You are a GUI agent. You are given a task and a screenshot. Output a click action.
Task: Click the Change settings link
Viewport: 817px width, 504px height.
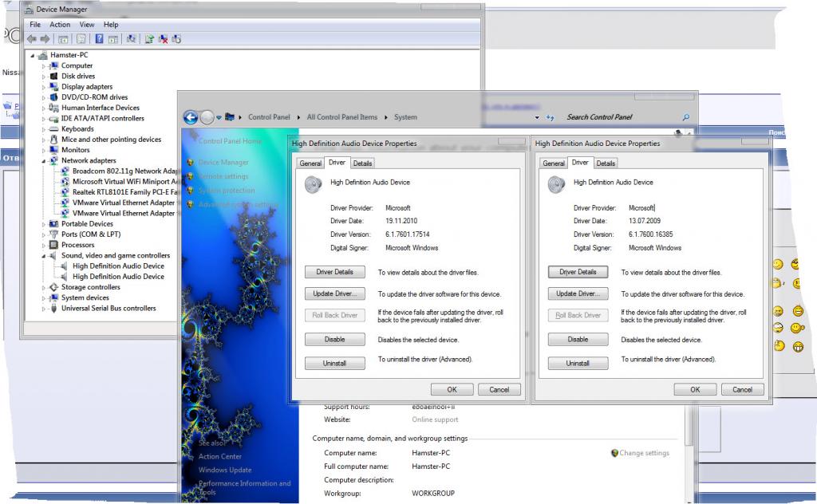tap(643, 453)
